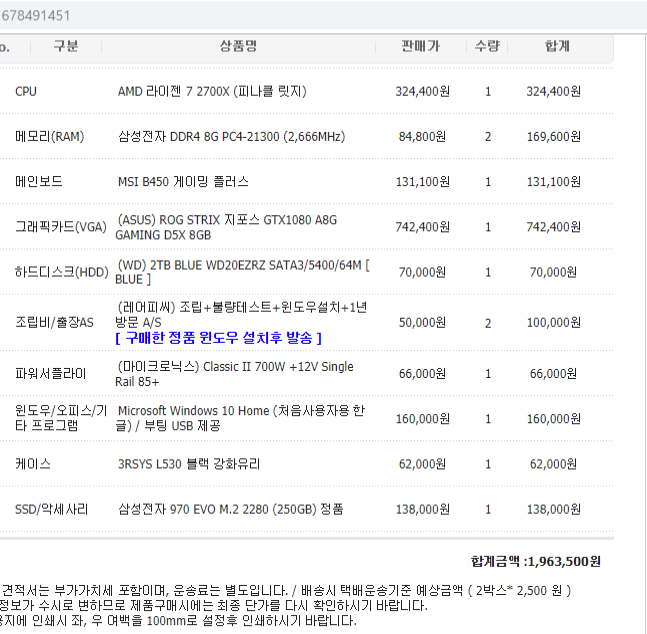Viewport: 647px width, 634px height.
Task: Click the address bar showing 678491451
Action: pyautogui.click(x=324, y=16)
